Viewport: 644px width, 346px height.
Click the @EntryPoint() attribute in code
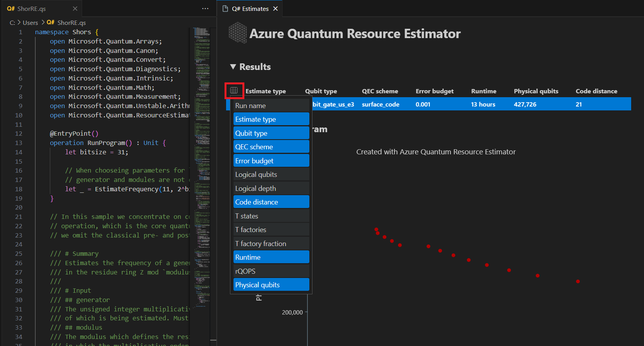(x=74, y=133)
